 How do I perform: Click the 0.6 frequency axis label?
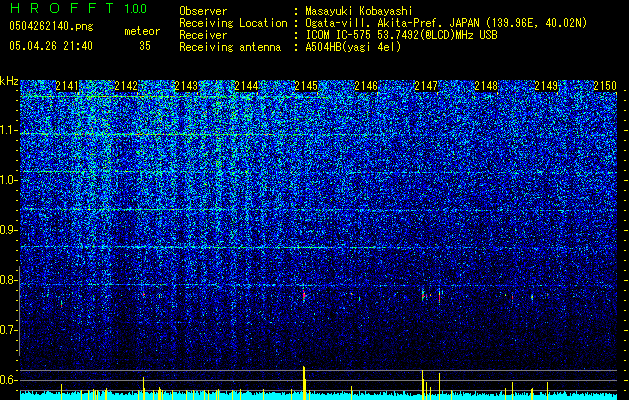click(8, 380)
